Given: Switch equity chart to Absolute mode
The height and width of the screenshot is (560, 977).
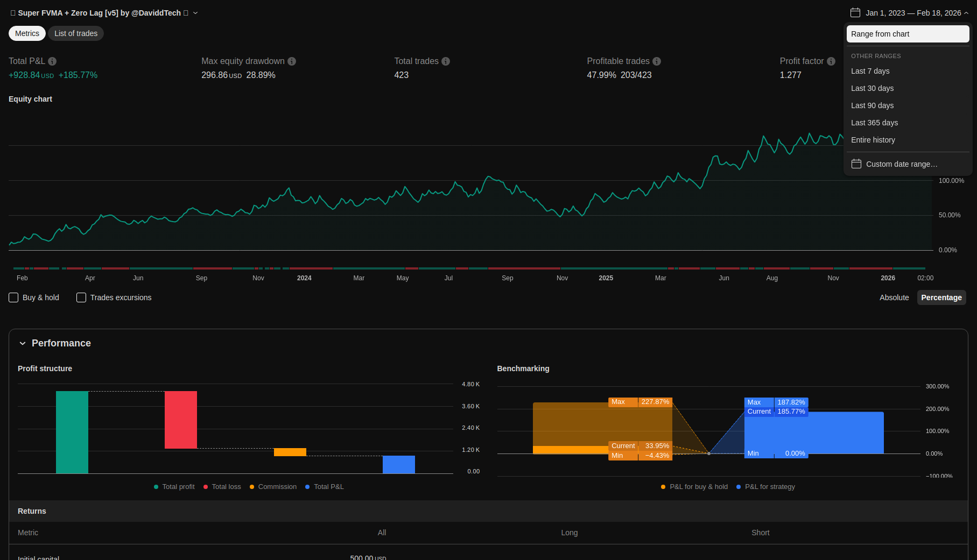Looking at the screenshot, I should point(894,297).
